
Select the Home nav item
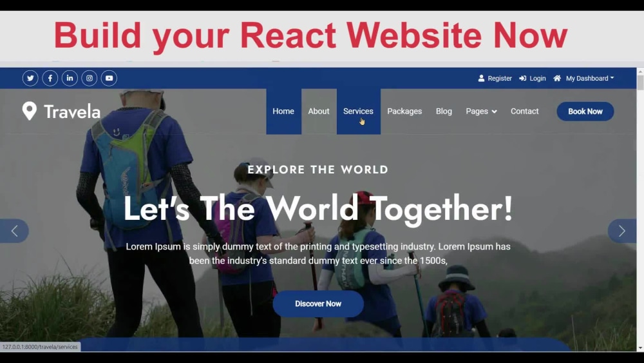pos(283,112)
